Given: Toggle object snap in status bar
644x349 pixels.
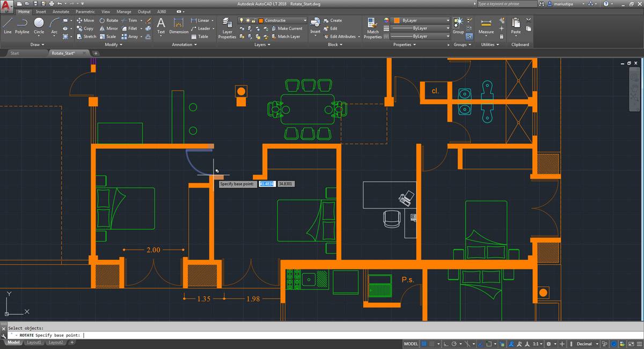Looking at the screenshot, I should pos(488,344).
